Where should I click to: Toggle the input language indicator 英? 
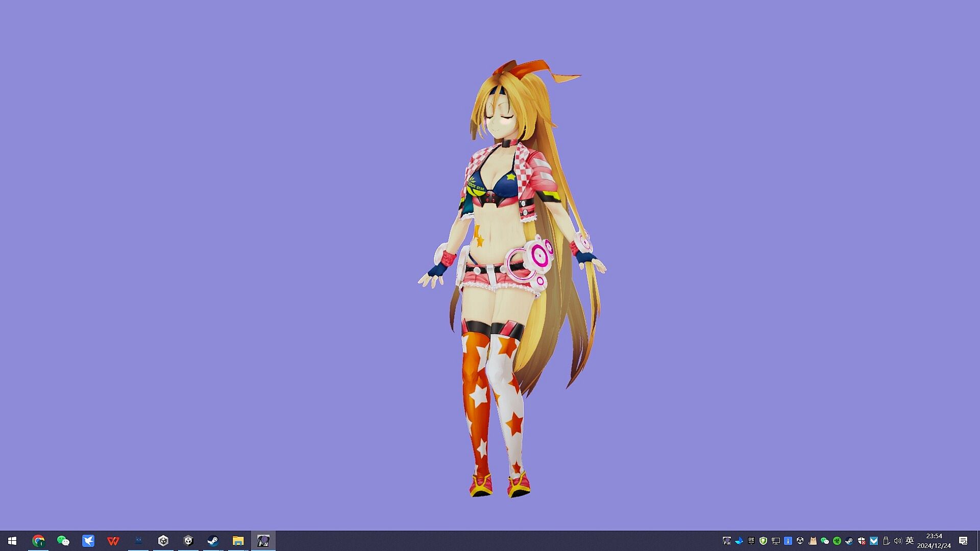(910, 541)
